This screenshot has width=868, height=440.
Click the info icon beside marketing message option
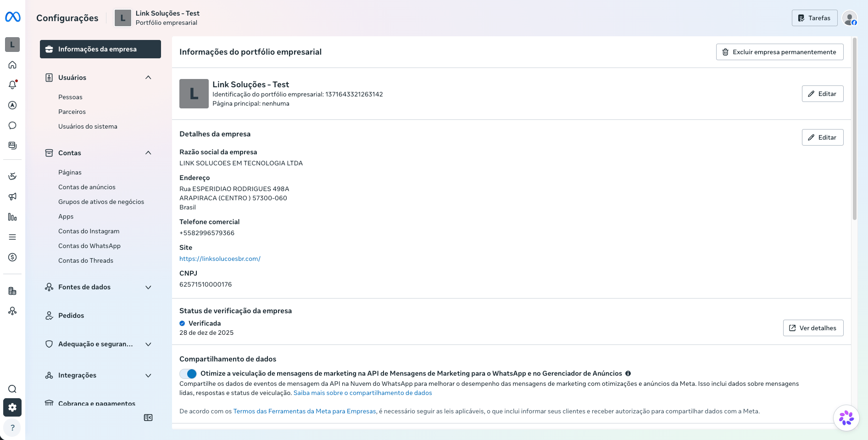(x=628, y=373)
